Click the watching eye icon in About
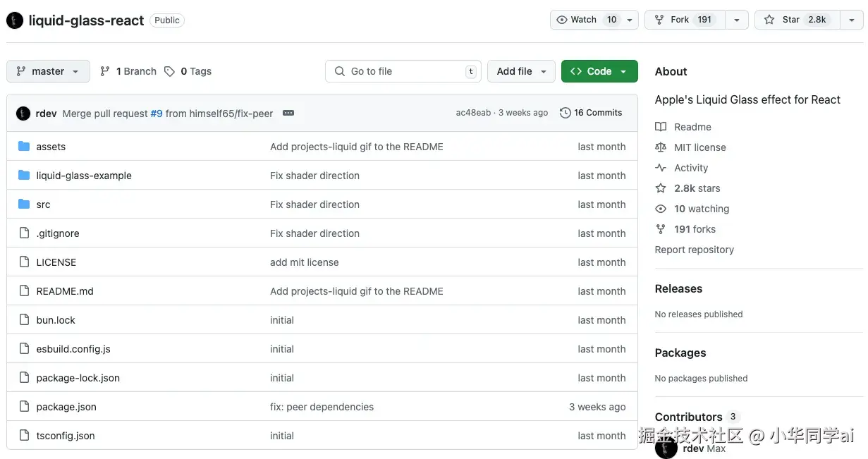Image resolution: width=868 pixels, height=459 pixels. click(x=661, y=209)
